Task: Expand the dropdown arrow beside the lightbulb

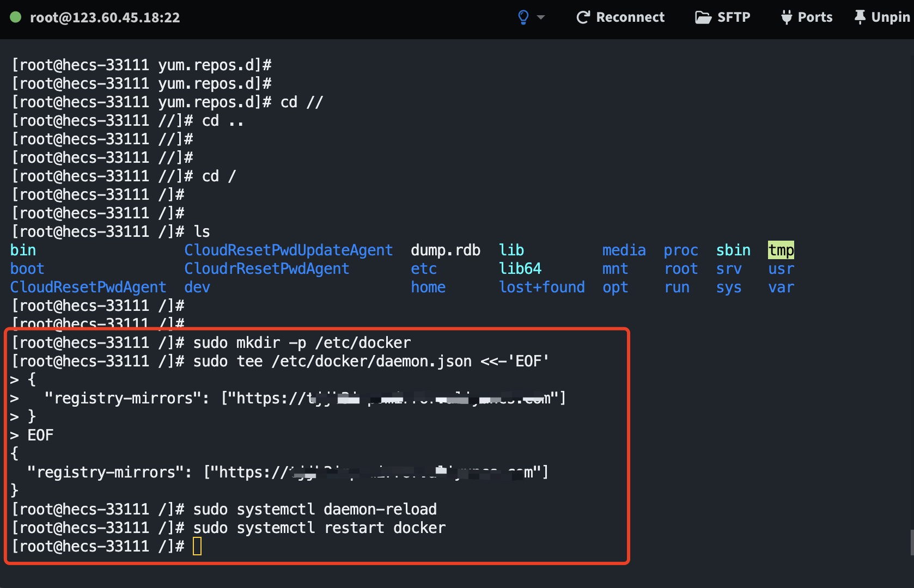Action: click(x=541, y=17)
